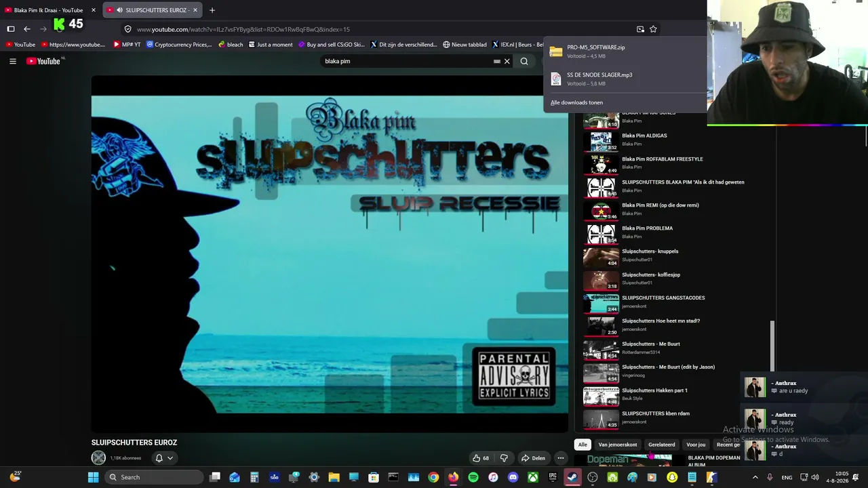Screen dimensions: 868x488
Task: Open a new browser tab
Action: [212, 10]
